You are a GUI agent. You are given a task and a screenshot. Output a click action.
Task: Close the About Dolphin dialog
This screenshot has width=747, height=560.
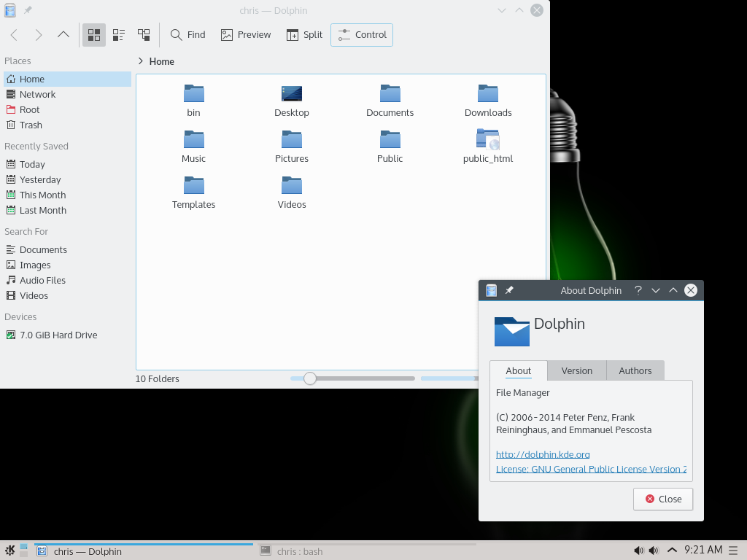click(662, 499)
